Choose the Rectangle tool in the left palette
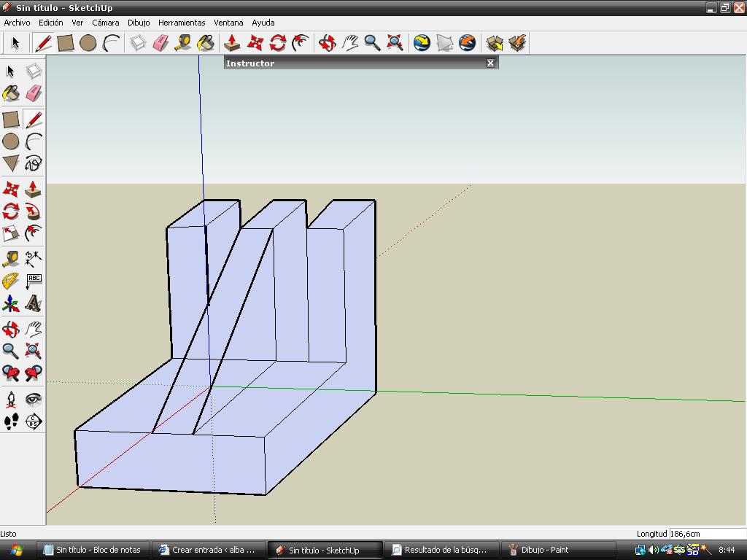The height and width of the screenshot is (560, 747). 10,120
